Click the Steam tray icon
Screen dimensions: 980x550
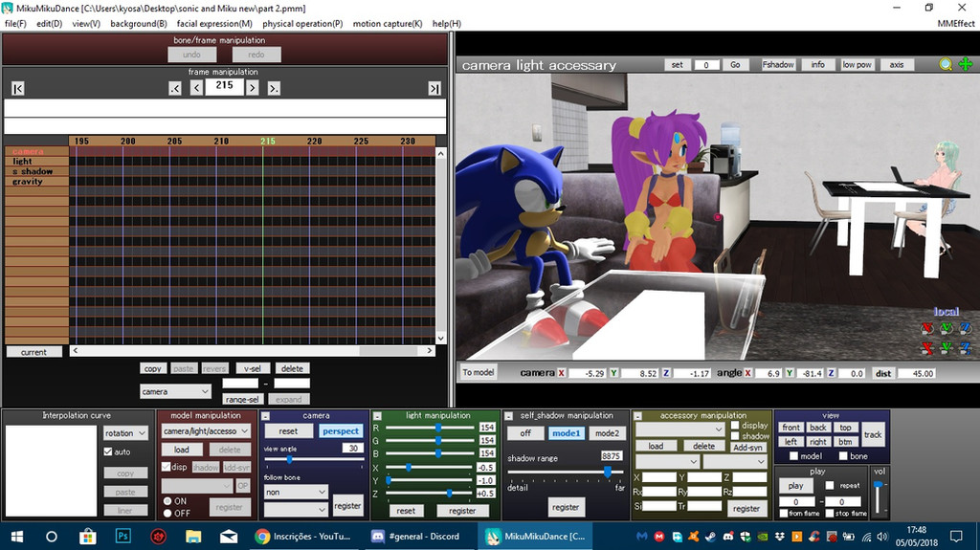point(711,537)
